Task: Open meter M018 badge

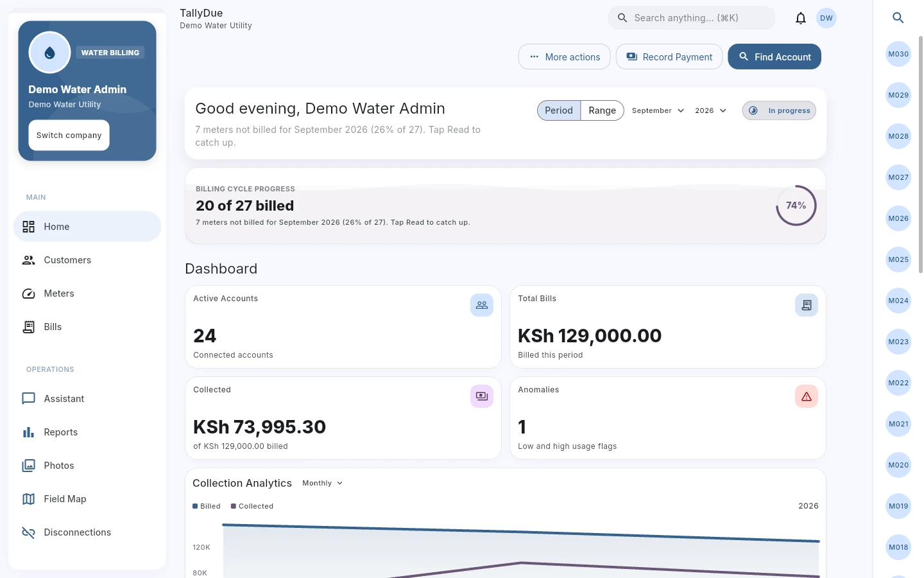Action: tap(898, 547)
